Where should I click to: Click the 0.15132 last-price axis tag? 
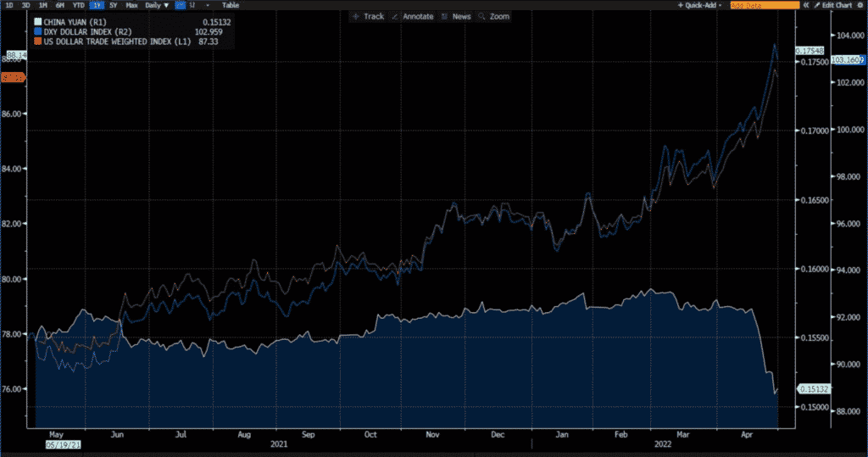click(x=814, y=389)
